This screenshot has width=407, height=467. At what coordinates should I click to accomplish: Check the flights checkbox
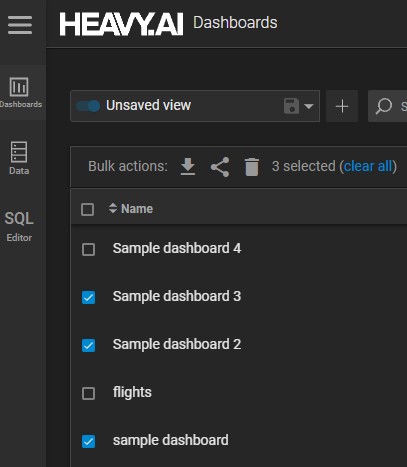point(88,393)
